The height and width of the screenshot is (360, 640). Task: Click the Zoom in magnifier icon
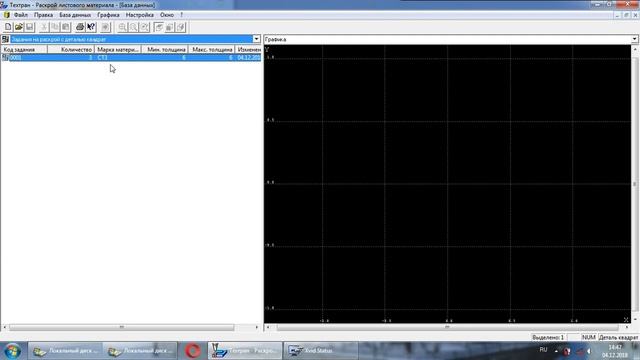[122, 27]
